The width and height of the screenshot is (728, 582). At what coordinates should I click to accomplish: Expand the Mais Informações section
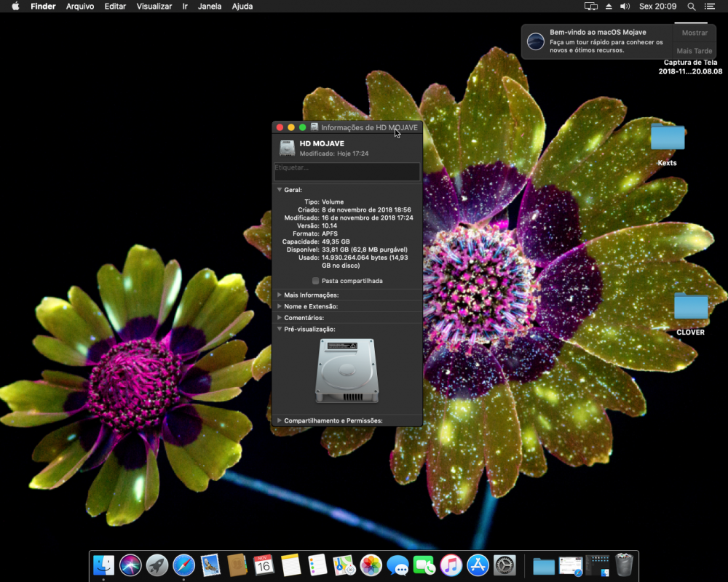pyautogui.click(x=280, y=295)
